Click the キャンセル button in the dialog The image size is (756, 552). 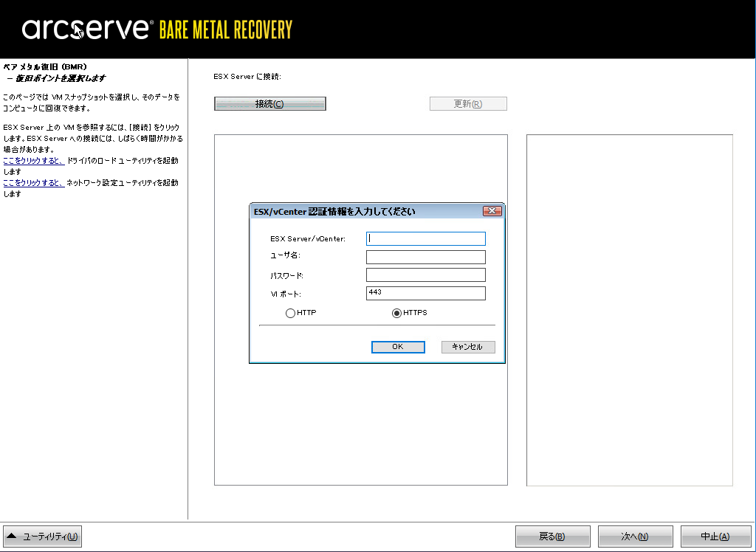tap(468, 347)
